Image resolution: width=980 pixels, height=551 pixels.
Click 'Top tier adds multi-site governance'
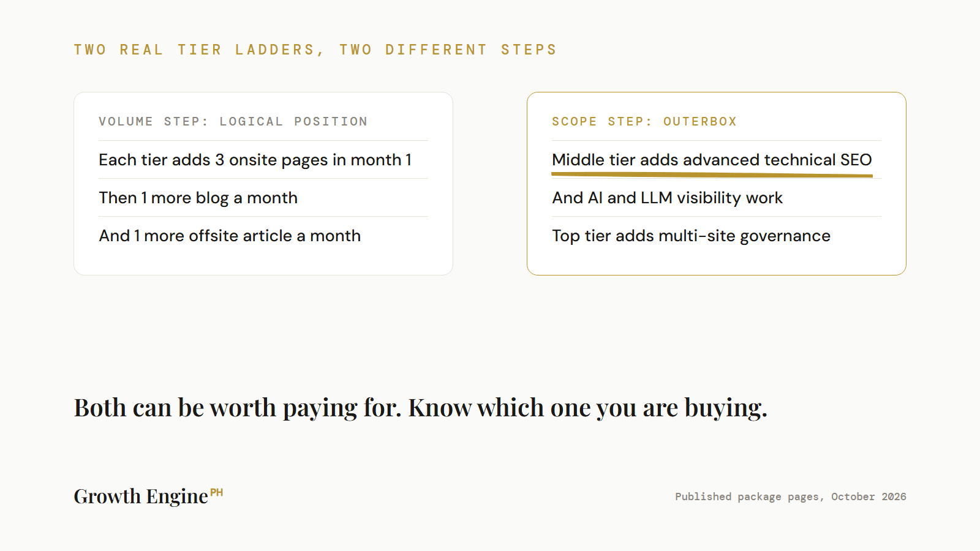(x=692, y=236)
